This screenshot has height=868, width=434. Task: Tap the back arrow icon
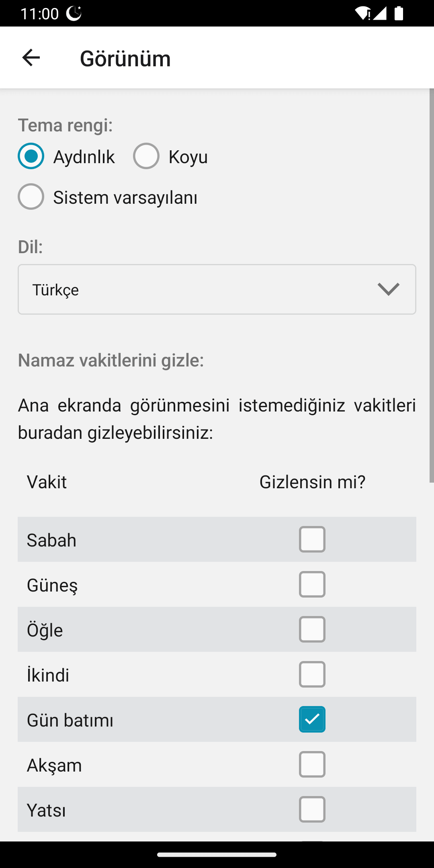pos(31,57)
